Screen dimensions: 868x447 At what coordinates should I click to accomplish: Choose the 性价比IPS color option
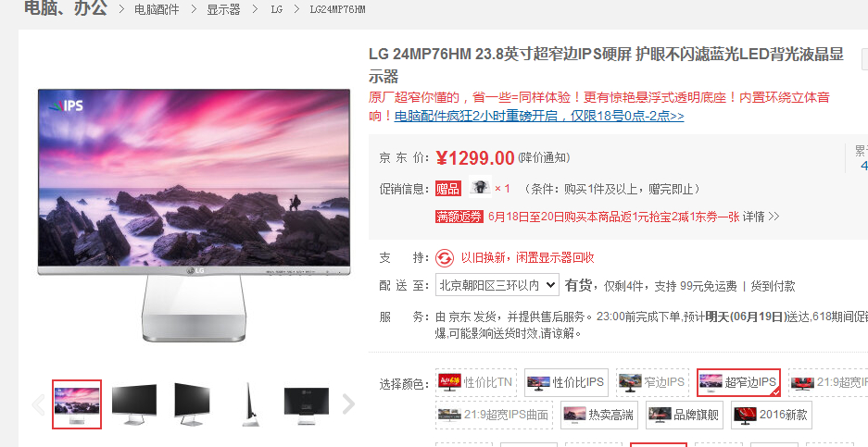point(566,382)
